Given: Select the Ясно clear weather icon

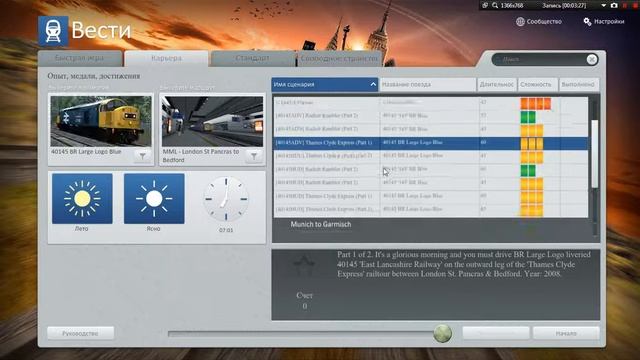Looking at the screenshot, I should pos(154,198).
